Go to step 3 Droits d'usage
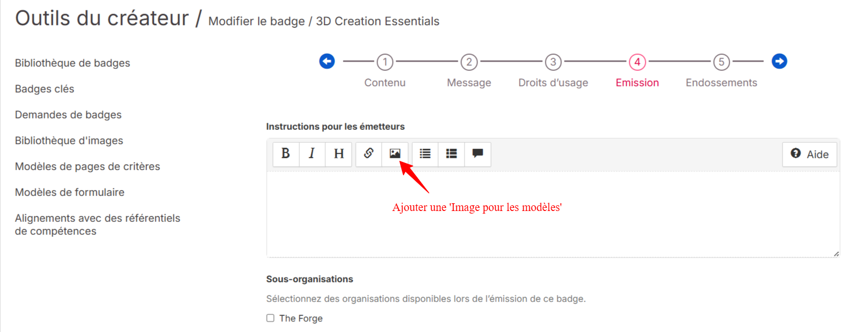This screenshot has height=332, width=868. coord(553,63)
